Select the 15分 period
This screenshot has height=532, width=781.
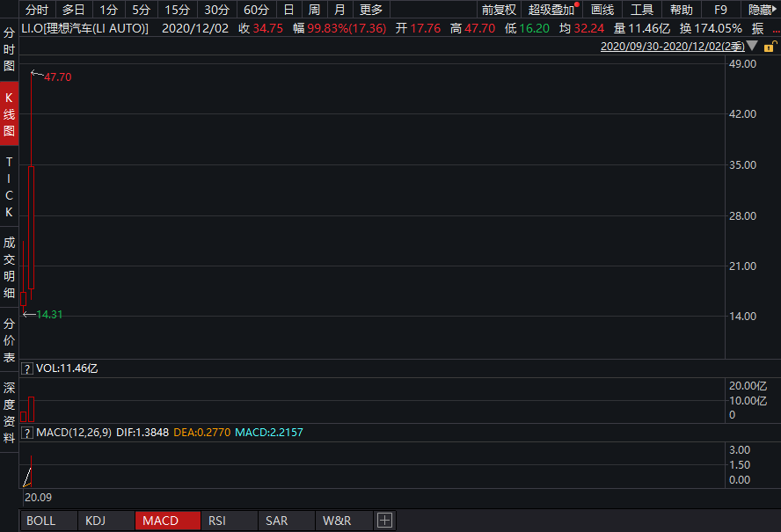[177, 10]
